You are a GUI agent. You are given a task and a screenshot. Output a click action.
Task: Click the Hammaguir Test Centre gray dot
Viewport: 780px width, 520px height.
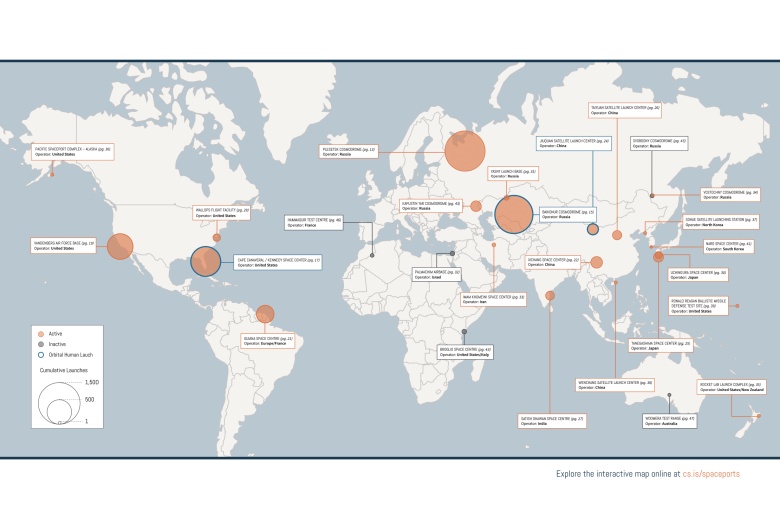(372, 255)
